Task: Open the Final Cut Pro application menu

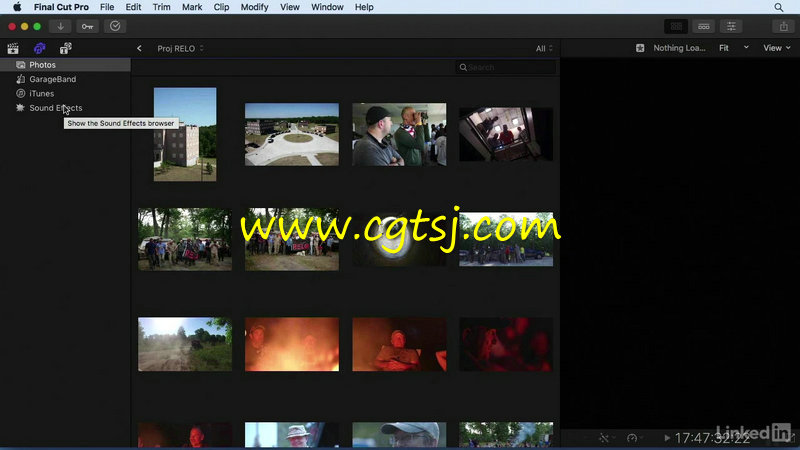Action: pyautogui.click(x=61, y=7)
